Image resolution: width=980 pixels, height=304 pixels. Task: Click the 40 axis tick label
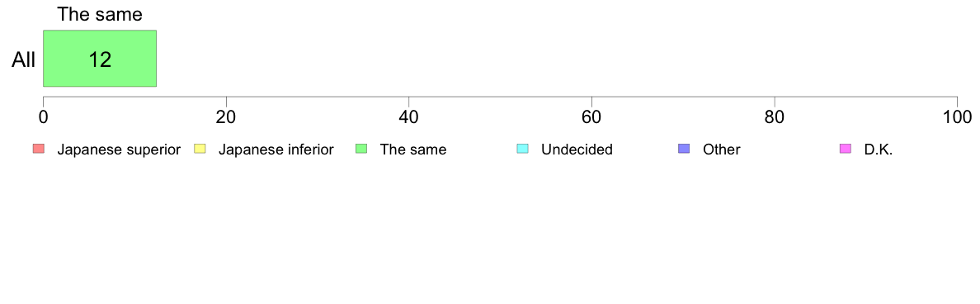tap(409, 117)
